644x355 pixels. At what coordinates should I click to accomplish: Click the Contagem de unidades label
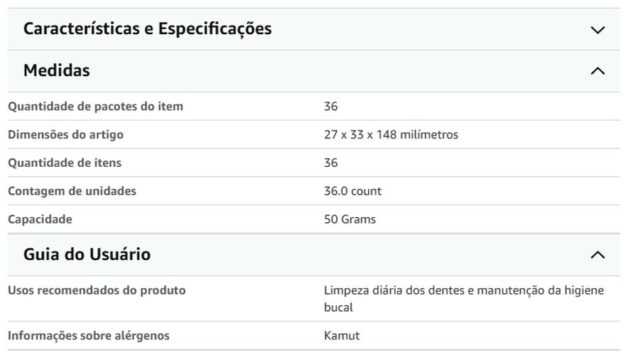click(x=72, y=191)
